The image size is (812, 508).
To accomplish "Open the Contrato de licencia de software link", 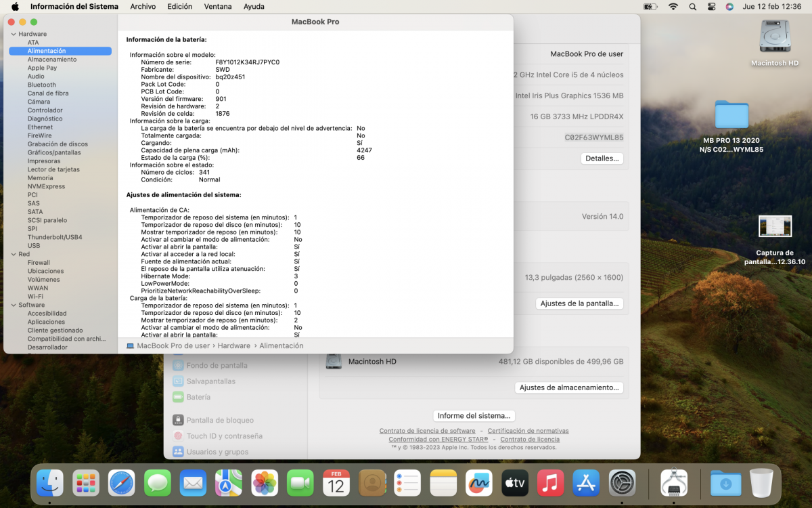I will (x=427, y=430).
